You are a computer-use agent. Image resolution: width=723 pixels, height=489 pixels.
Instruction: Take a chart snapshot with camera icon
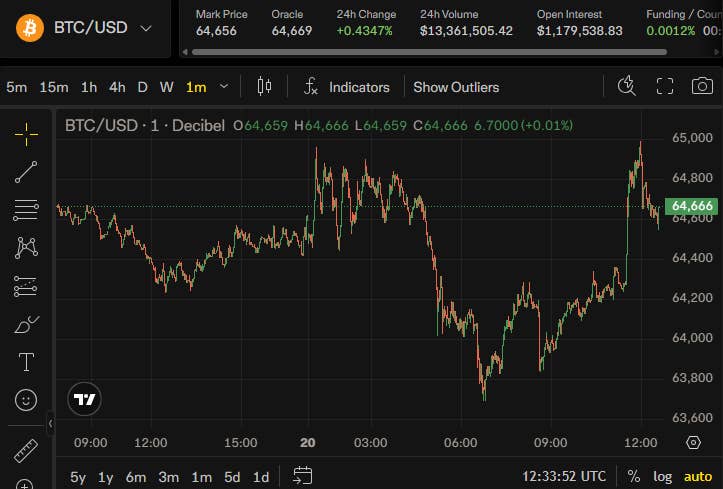(x=702, y=86)
